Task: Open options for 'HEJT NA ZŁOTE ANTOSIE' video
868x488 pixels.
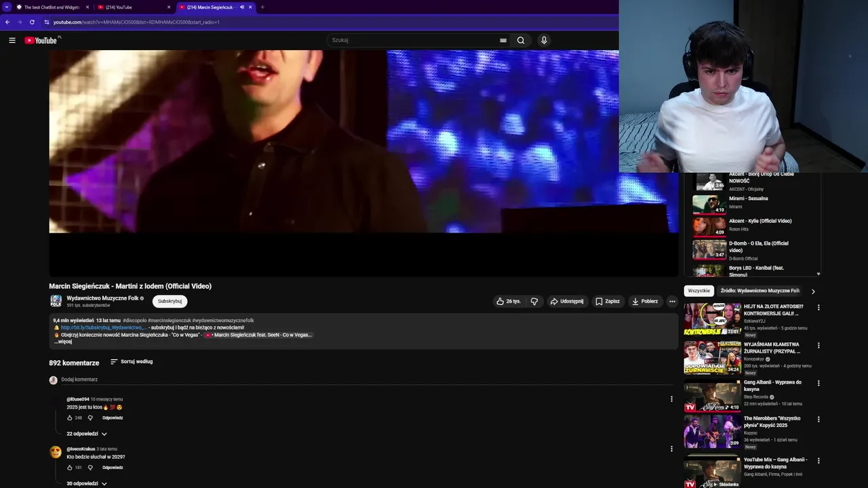Action: coord(818,307)
